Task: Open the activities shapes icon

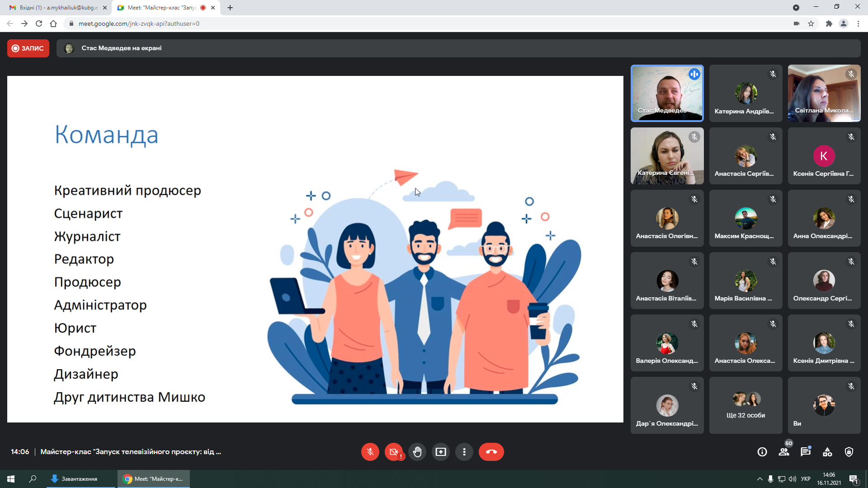Action: coord(827,452)
